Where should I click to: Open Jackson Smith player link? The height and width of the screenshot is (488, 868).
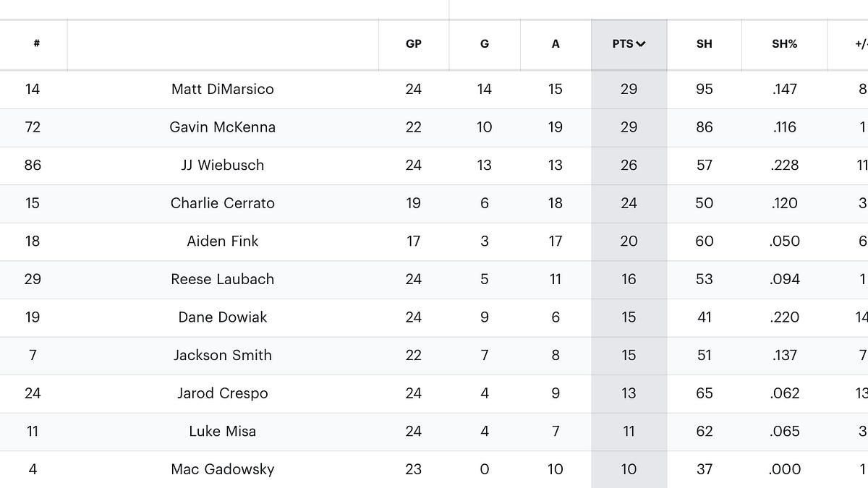point(223,355)
